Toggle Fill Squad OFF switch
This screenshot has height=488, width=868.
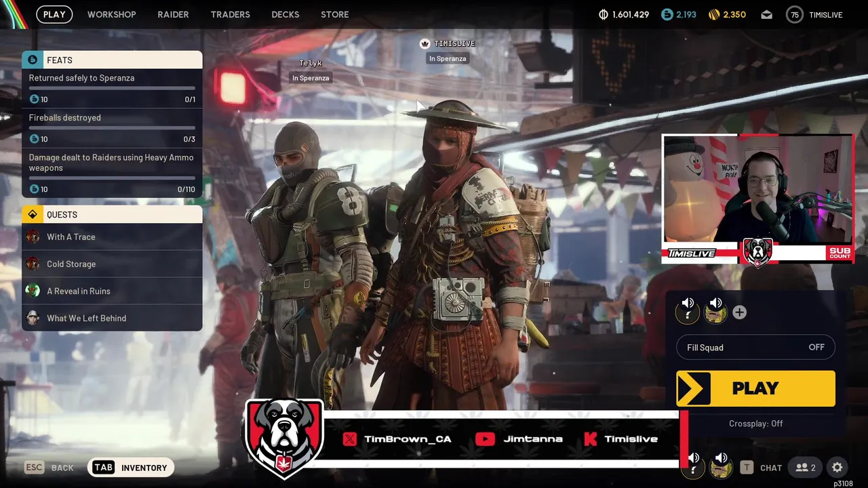[x=755, y=347]
